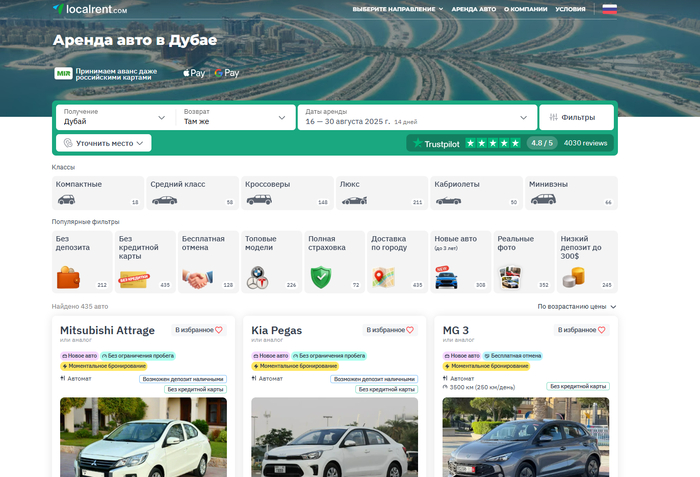Screen dimensions: 700x477
Task: Click the Apple Pay logo
Action: [194, 73]
